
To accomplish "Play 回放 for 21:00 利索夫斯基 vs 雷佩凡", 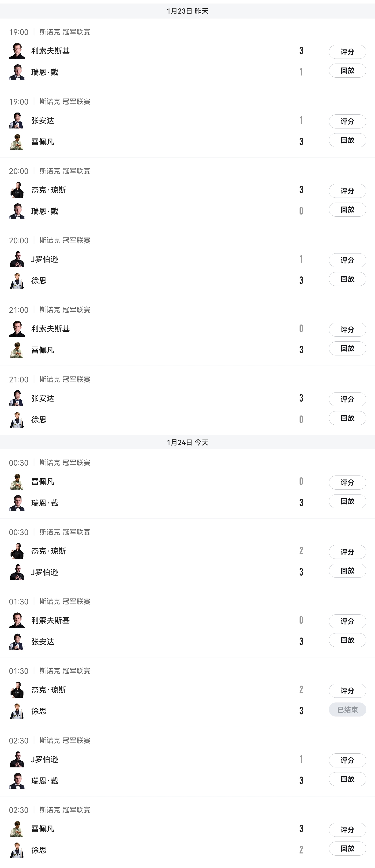I will [x=347, y=348].
